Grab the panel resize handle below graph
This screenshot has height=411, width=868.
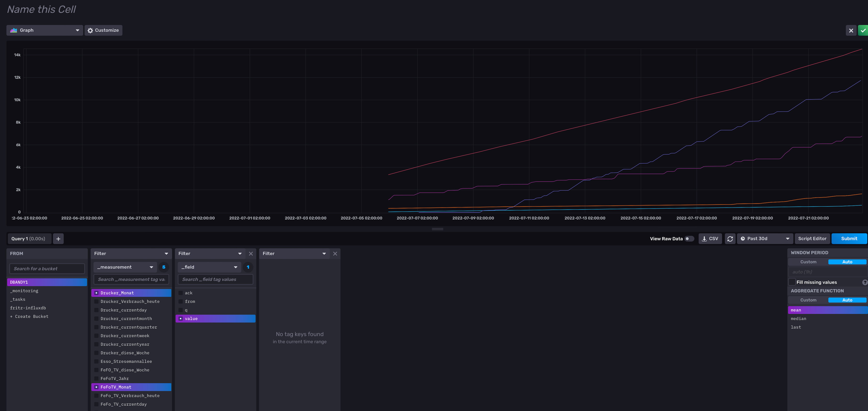437,229
